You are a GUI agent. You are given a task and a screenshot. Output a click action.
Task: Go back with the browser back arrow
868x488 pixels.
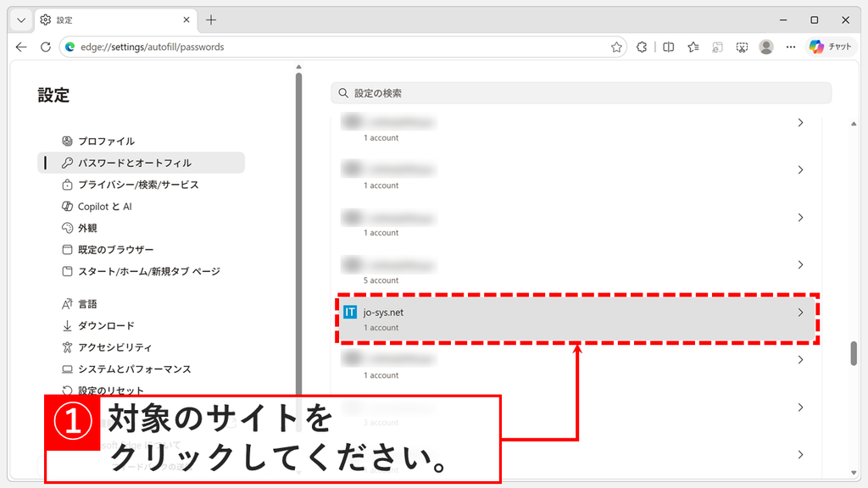[21, 47]
